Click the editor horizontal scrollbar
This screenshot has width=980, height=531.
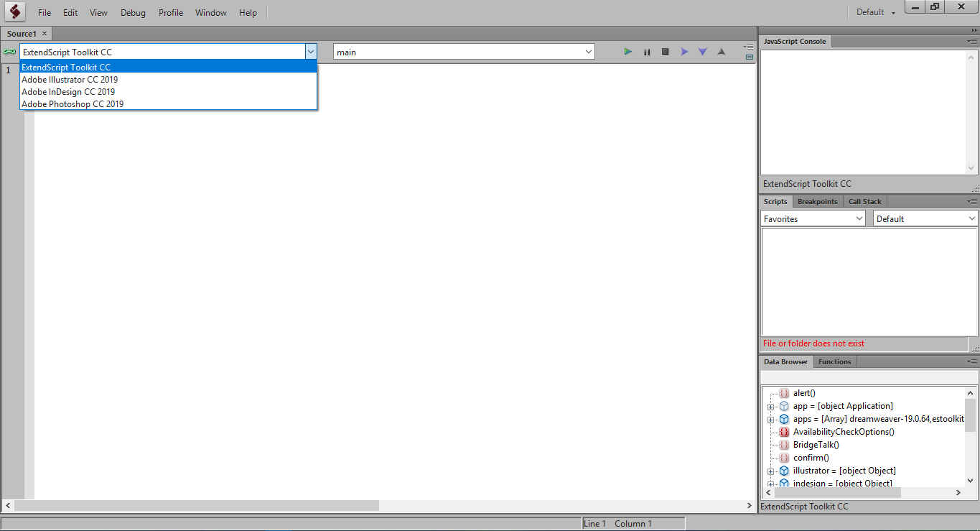[195, 506]
